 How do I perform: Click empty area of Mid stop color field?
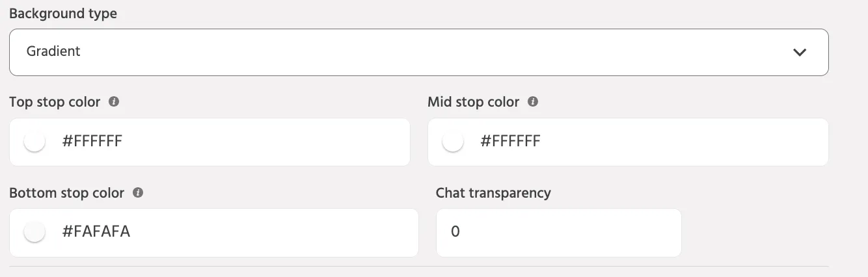point(683,142)
